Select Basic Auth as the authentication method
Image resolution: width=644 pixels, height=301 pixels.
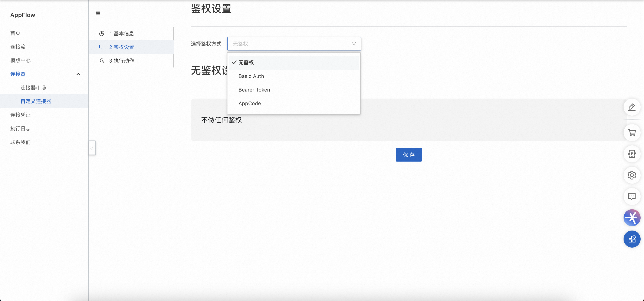[251, 76]
